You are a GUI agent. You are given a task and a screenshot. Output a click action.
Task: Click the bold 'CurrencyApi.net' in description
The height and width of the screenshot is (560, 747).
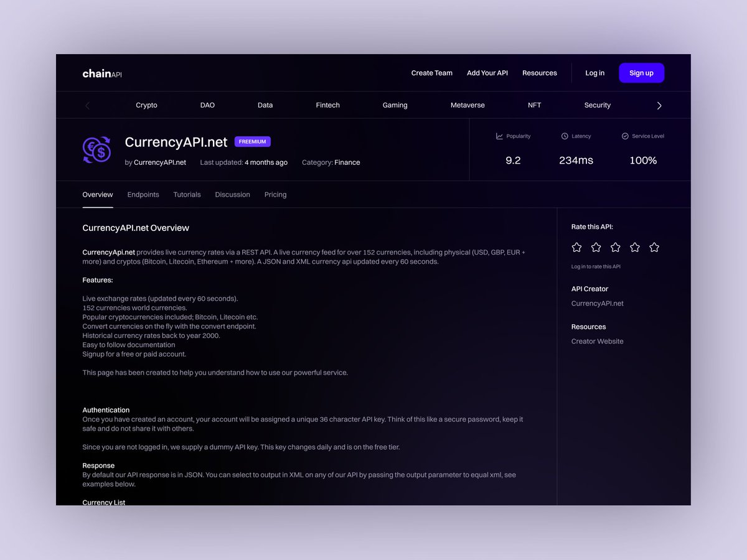pos(108,253)
